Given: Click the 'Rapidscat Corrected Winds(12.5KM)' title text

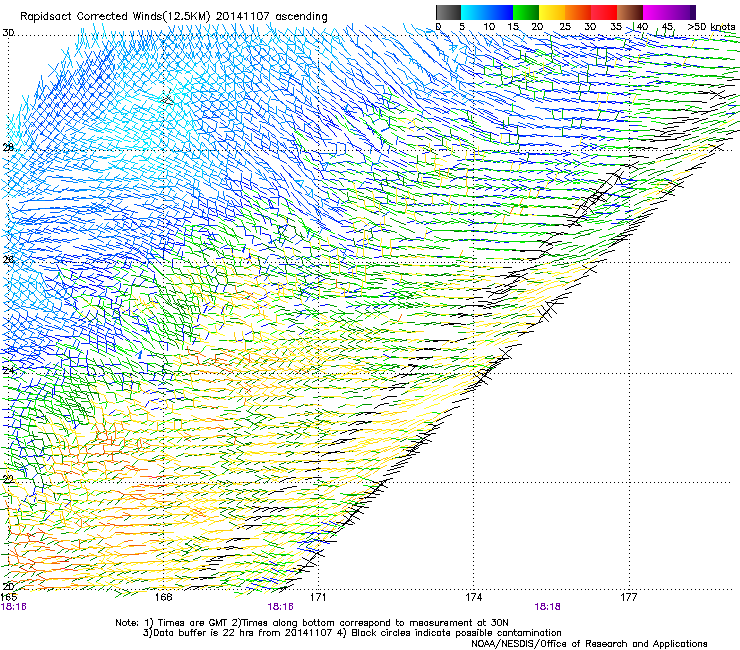Looking at the screenshot, I should pyautogui.click(x=115, y=17).
